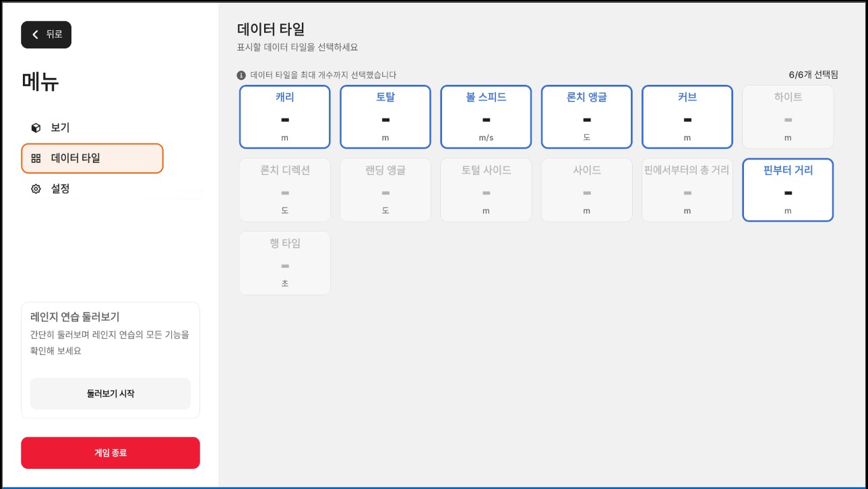Click the 표시할 데이터 타일을 선택하세요 subtitle

click(297, 48)
